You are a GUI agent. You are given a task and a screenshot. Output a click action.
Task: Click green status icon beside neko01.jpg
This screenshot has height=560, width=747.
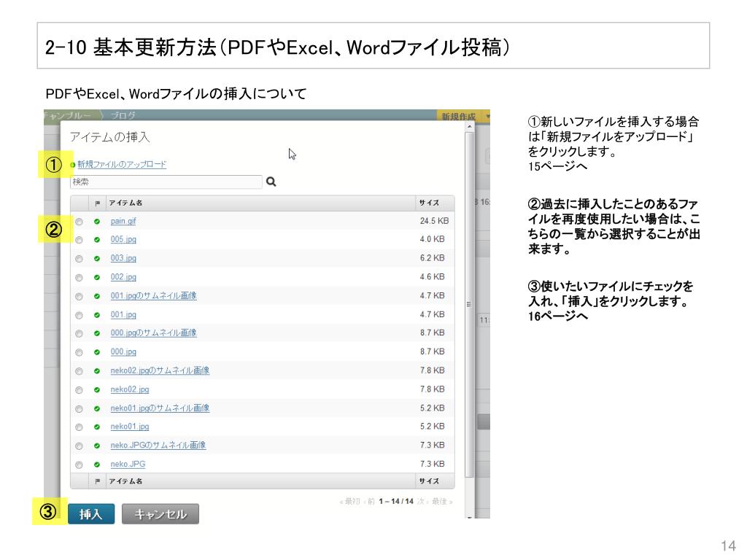[x=97, y=427]
